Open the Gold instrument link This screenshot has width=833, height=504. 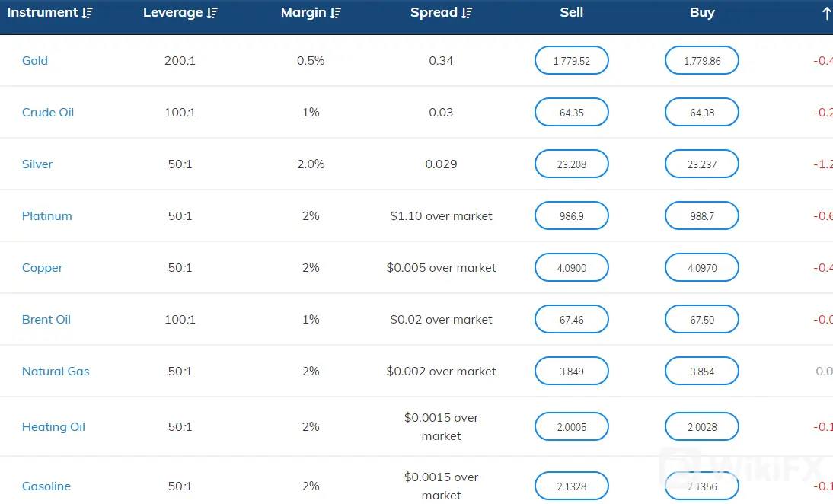35,61
